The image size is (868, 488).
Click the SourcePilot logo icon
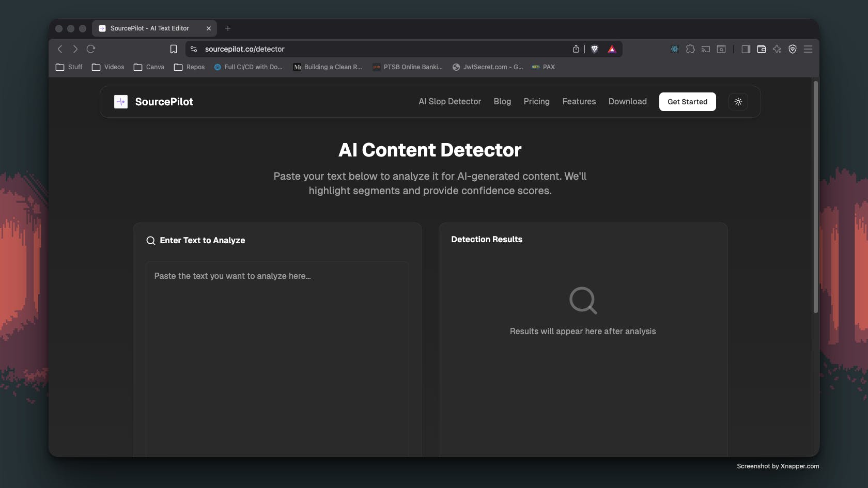point(121,102)
